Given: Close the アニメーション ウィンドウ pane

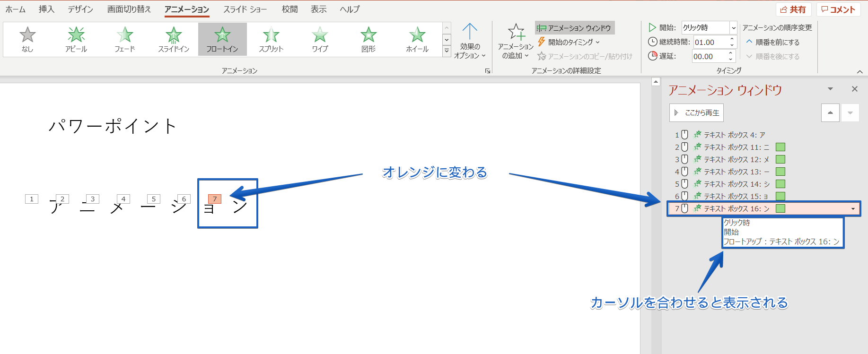Looking at the screenshot, I should 854,89.
